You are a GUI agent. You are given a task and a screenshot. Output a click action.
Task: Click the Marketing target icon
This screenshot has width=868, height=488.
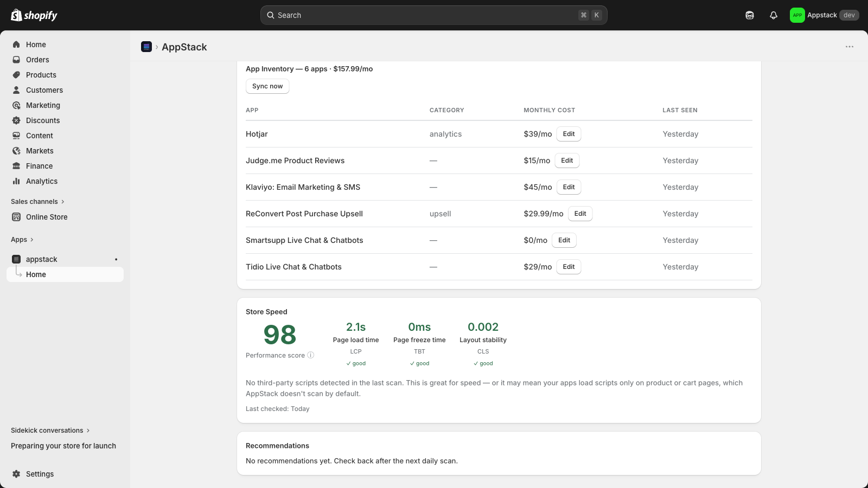(16, 105)
